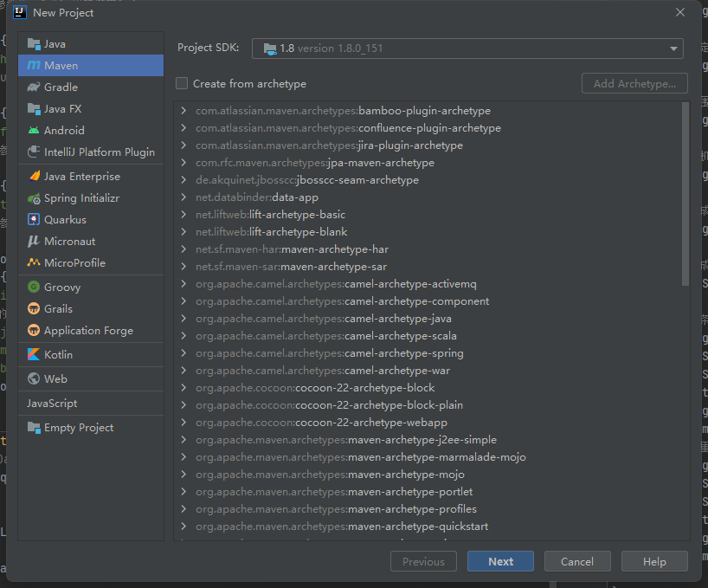Choose Empty Project in the sidebar
708x588 pixels.
tap(78, 428)
